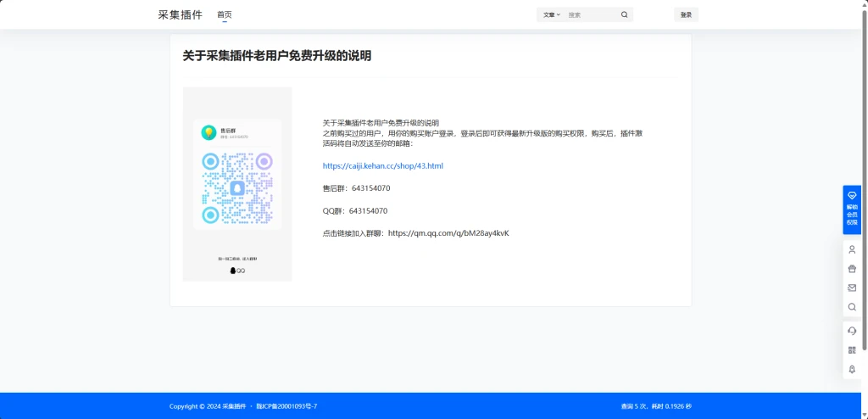Screen dimensions: 868x419
Task: Click the qm.qq.com group join link text
Action: (448, 233)
